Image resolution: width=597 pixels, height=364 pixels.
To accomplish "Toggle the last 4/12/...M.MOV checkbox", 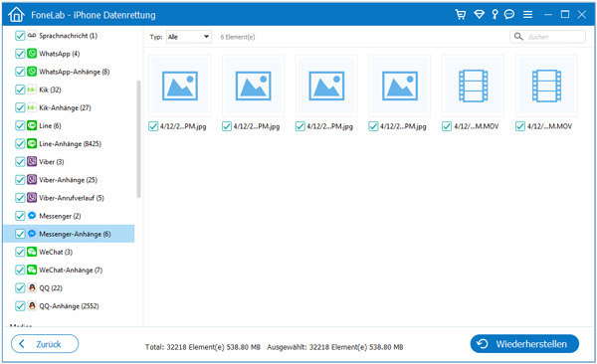I will point(520,126).
